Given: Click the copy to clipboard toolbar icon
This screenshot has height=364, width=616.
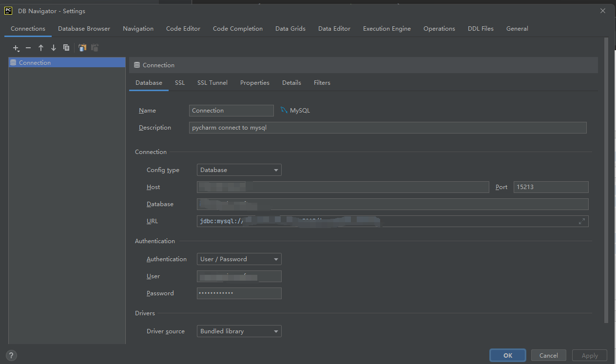Looking at the screenshot, I should pyautogui.click(x=82, y=48).
